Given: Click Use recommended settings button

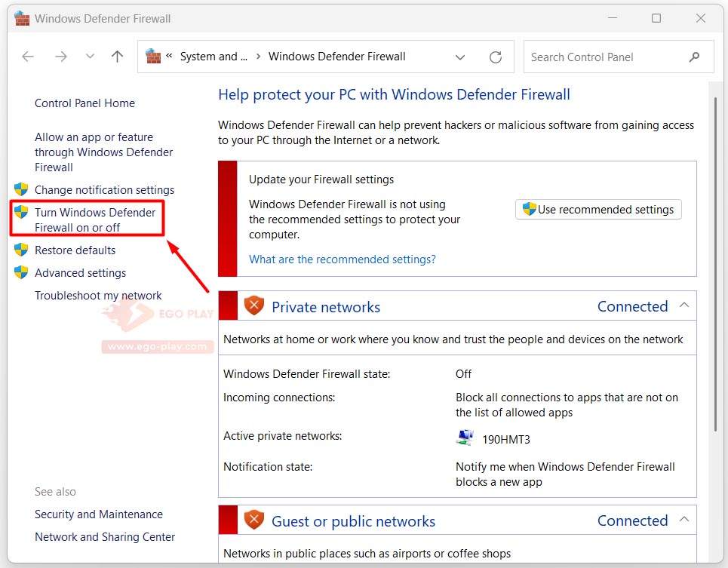Looking at the screenshot, I should point(598,209).
